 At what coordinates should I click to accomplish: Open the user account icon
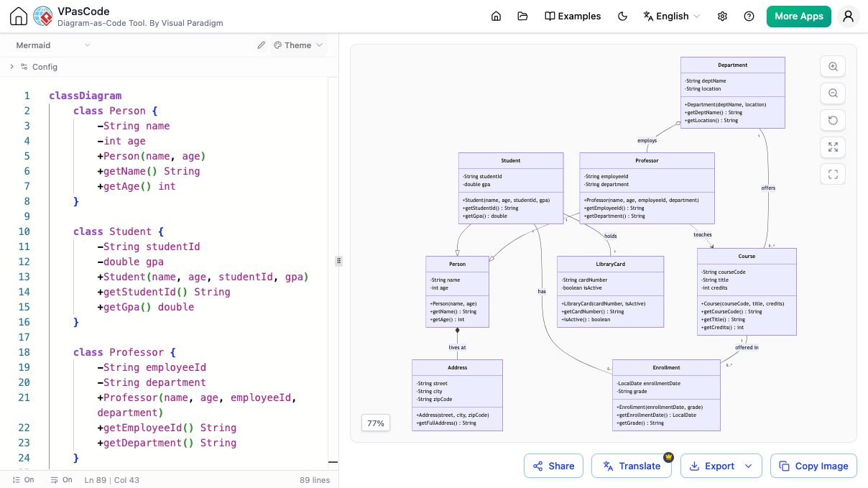pyautogui.click(x=849, y=17)
